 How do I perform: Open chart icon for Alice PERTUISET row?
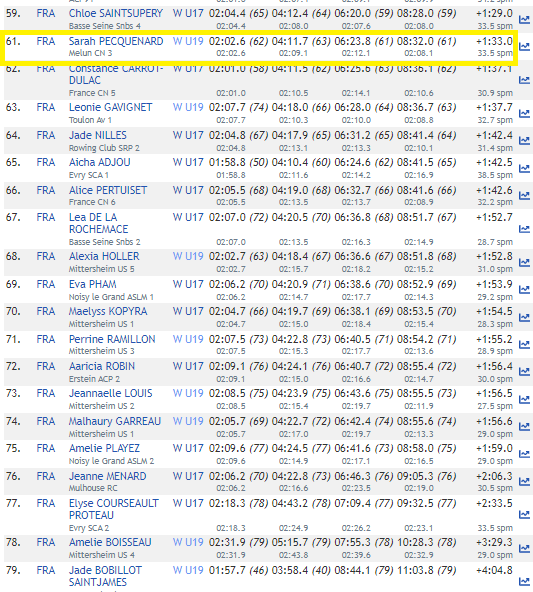(x=524, y=196)
